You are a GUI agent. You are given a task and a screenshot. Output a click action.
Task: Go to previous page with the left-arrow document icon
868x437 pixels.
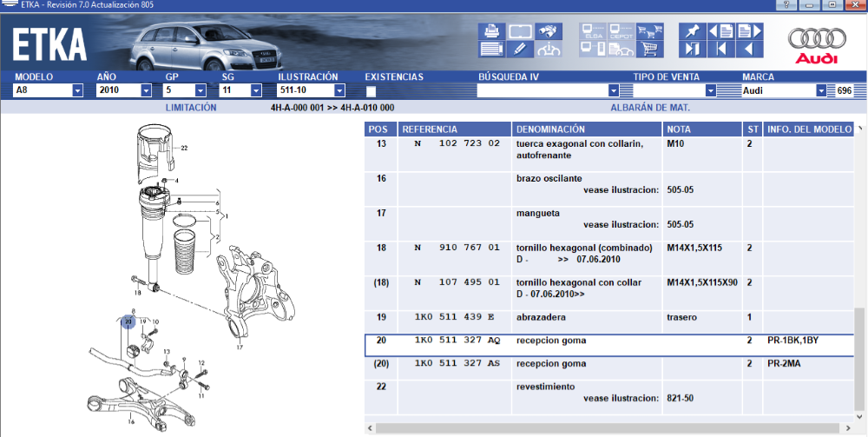pyautogui.click(x=720, y=31)
